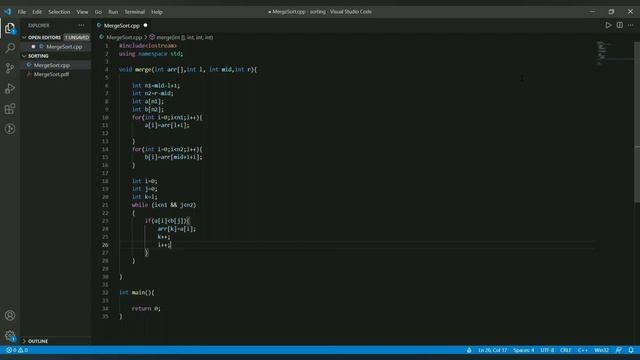Click Spaces: 4 indentation setting

(x=524, y=350)
